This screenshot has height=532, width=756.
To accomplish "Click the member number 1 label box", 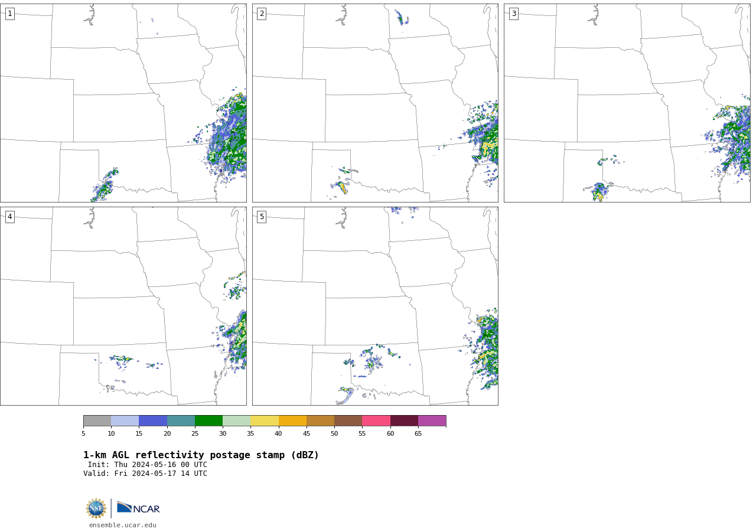I will (x=9, y=14).
